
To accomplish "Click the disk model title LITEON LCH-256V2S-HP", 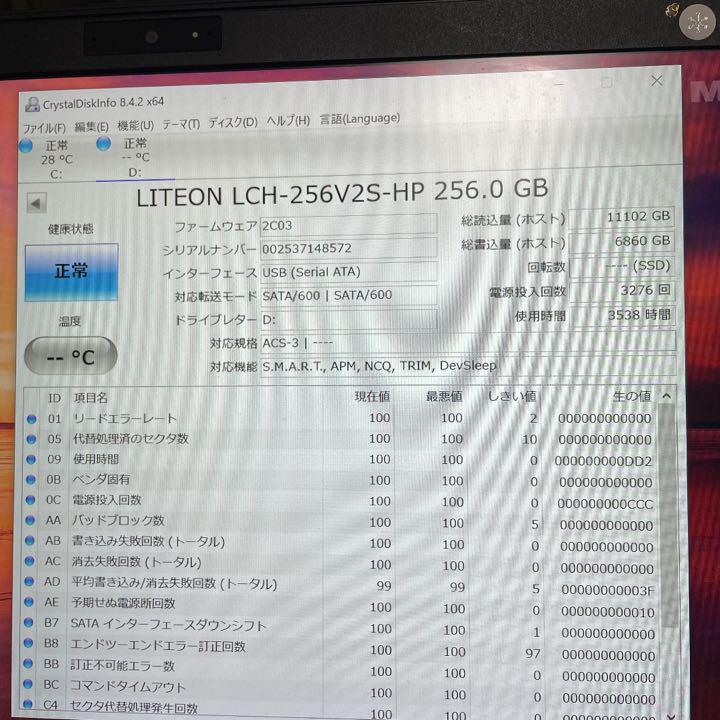I will tap(280, 194).
